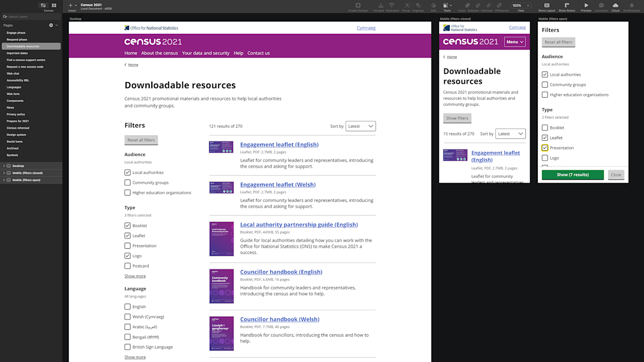Screen dimensions: 644x362
Task: Toggle Show Rulers icon
Action: point(567,5)
